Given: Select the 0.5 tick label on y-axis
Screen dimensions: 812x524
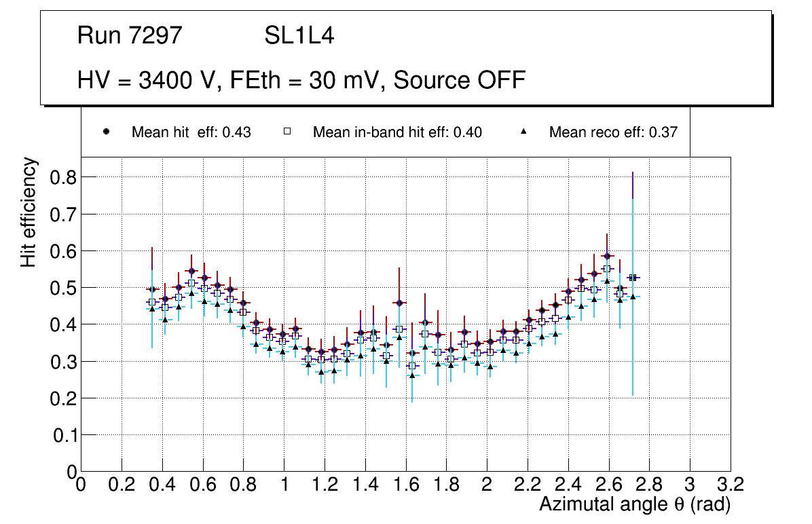Looking at the screenshot, I should pos(64,288).
